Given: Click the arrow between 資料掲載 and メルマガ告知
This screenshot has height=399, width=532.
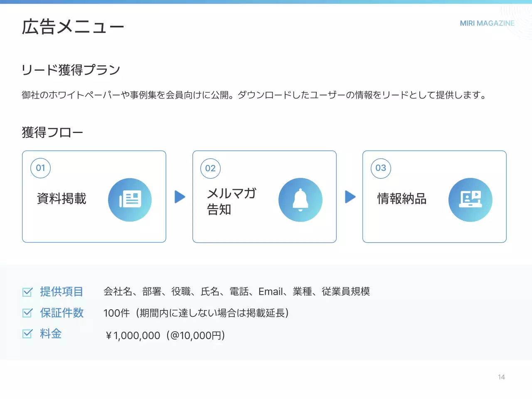Looking at the screenshot, I should coord(179,197).
